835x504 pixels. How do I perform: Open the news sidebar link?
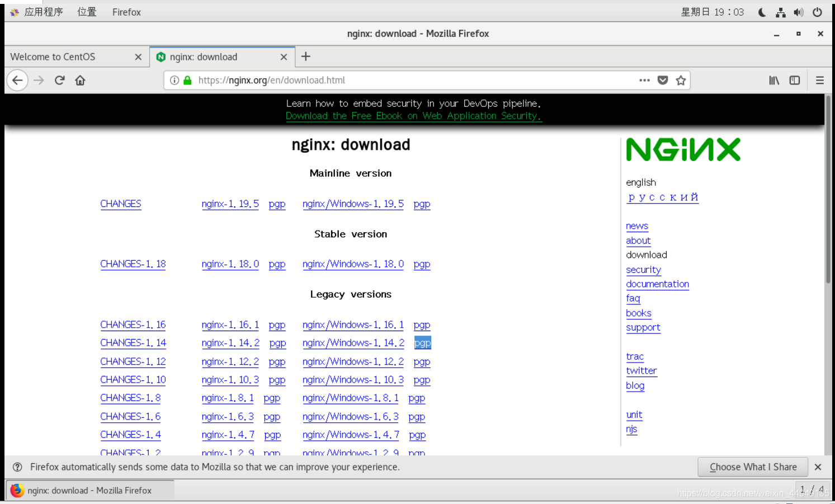point(637,227)
